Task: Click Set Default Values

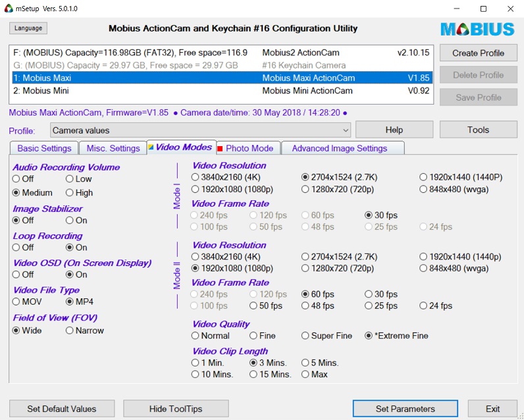Action: point(62,409)
